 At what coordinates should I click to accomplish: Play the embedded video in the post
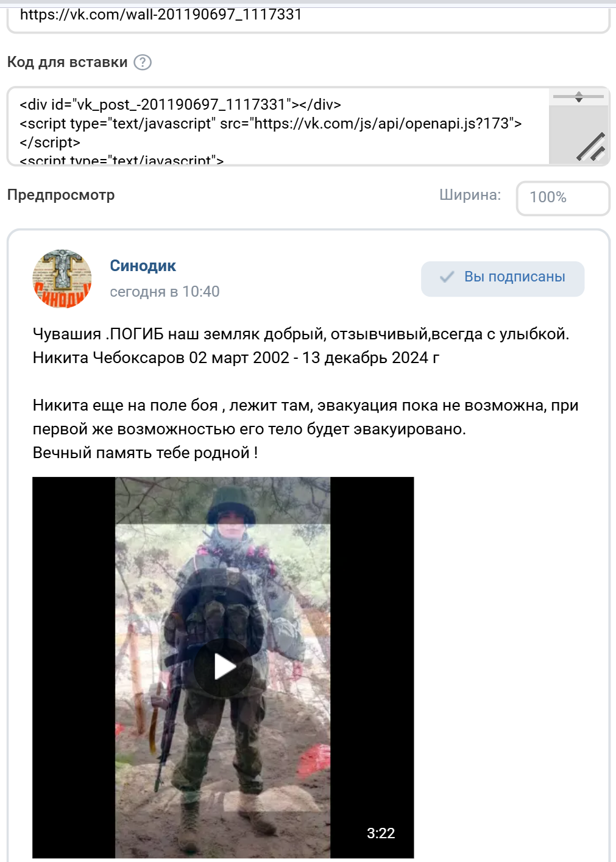[x=224, y=667]
